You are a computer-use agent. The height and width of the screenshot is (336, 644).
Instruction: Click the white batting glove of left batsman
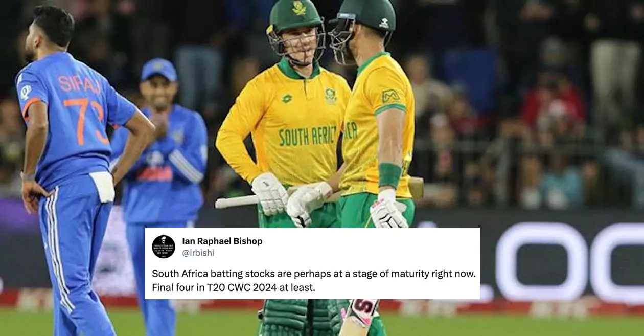click(269, 194)
